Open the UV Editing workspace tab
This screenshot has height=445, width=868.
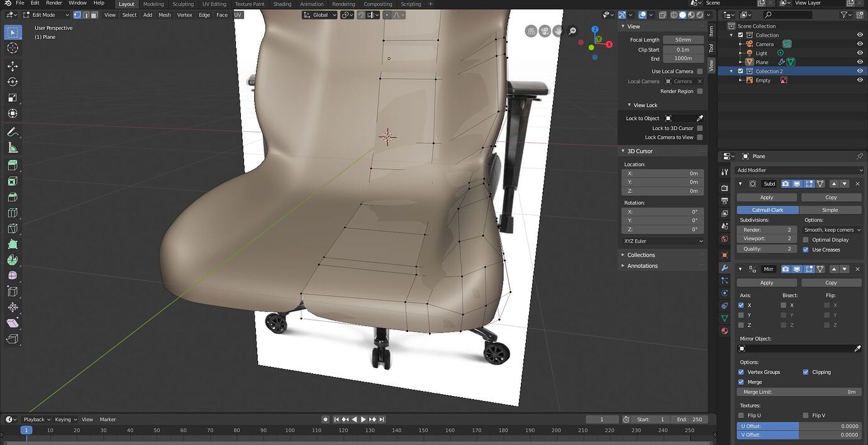pos(214,4)
